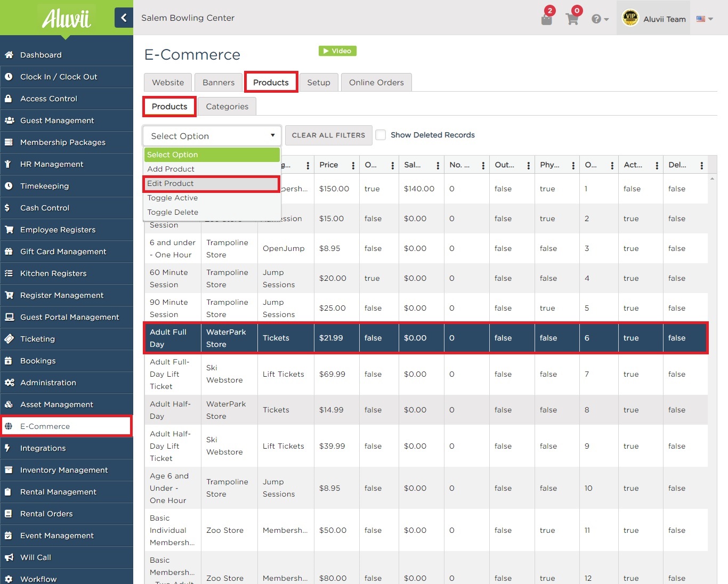Choose Toggle Delete from dropdown list

pyautogui.click(x=212, y=212)
